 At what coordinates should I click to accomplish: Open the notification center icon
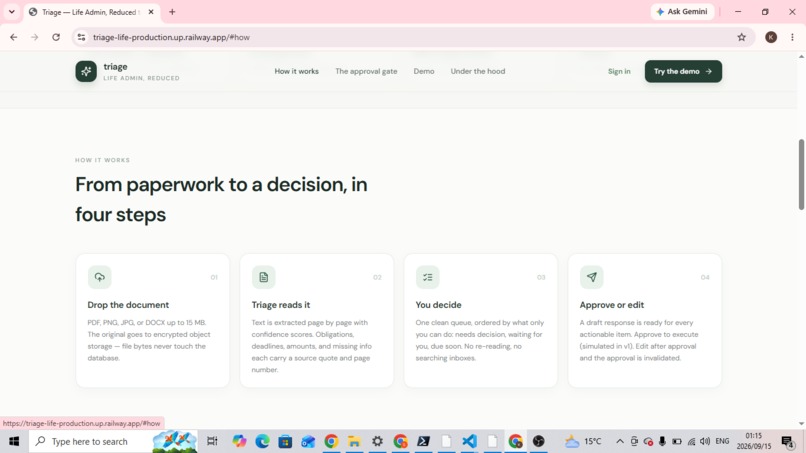pos(787,441)
